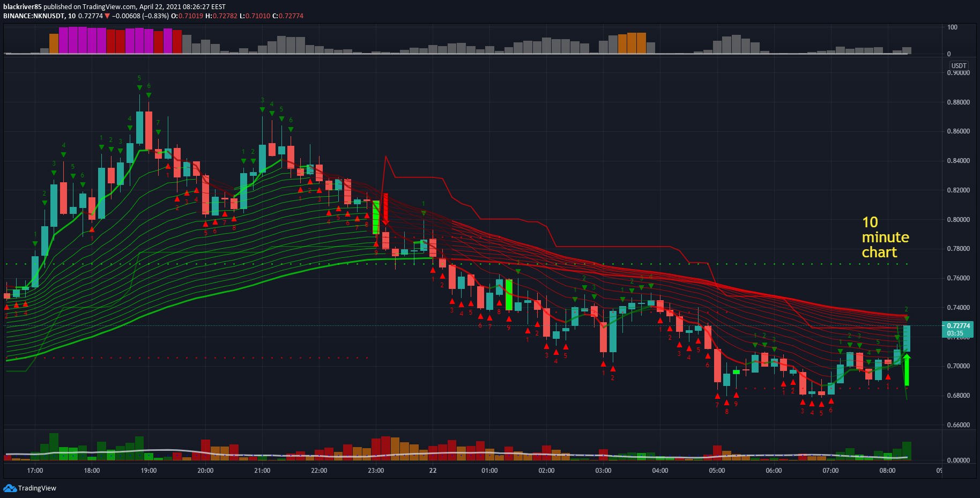Click the 0.80000 price axis label

coord(958,220)
